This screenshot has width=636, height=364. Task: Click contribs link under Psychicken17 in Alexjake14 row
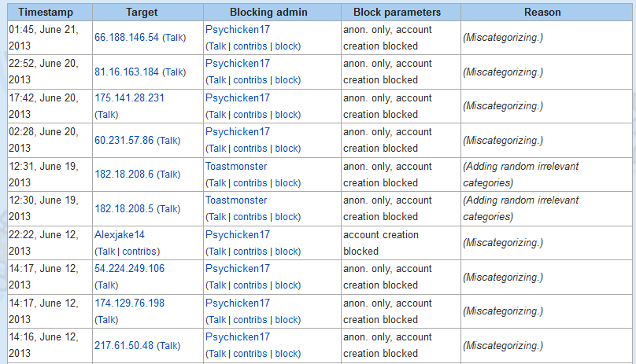tap(250, 252)
